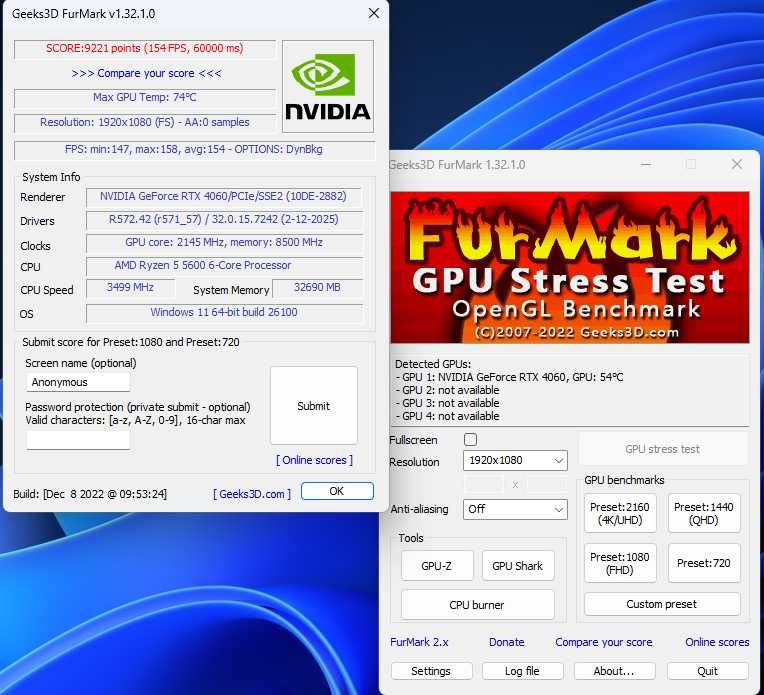This screenshot has width=764, height=695.
Task: Open the Settings button
Action: point(431,671)
